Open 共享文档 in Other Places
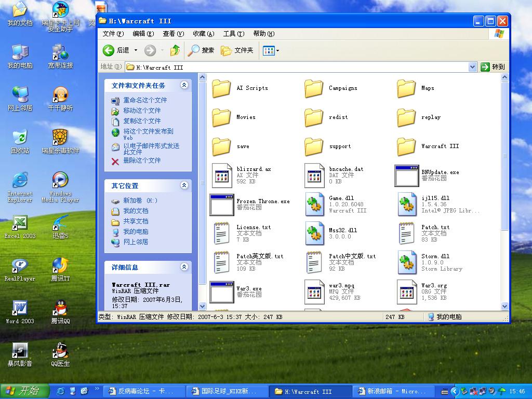Viewport: 532px width, 399px height. tap(136, 221)
